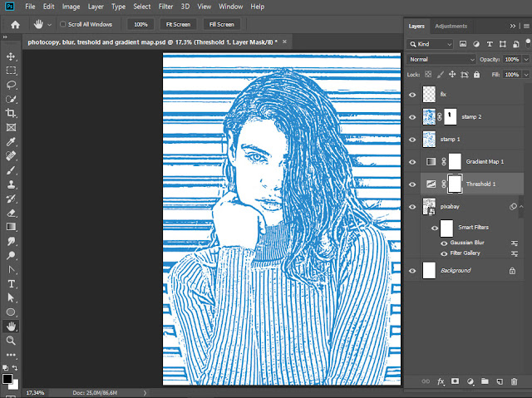Open the Layers panel menu

526,26
